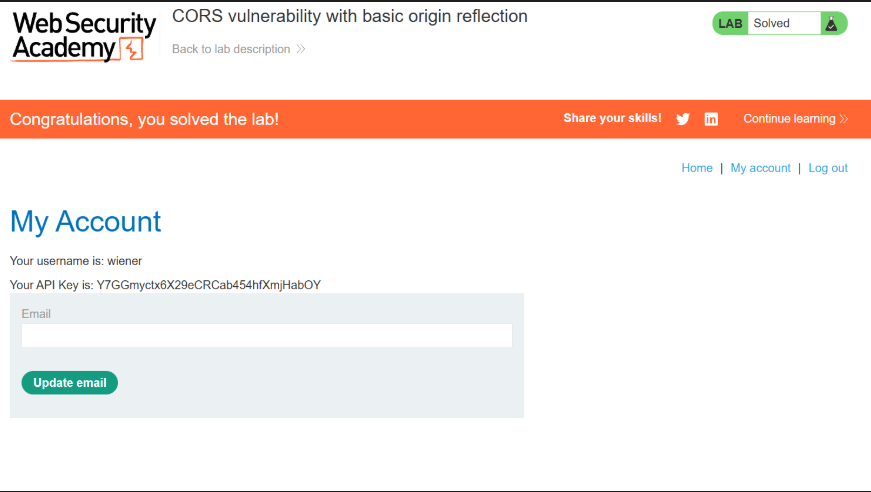Click the My Account page heading
Viewport: 871px width, 492px height.
click(86, 222)
